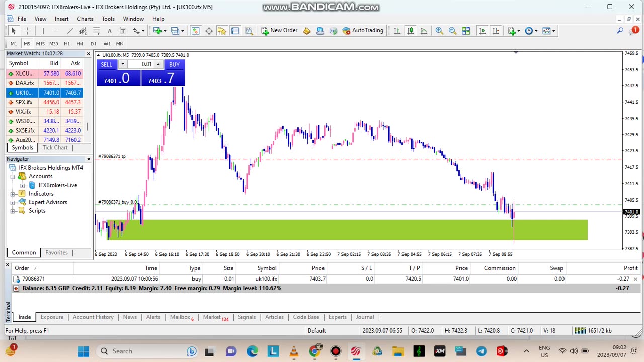Toggle AutoTrading
The height and width of the screenshot is (362, 644).
pyautogui.click(x=363, y=31)
